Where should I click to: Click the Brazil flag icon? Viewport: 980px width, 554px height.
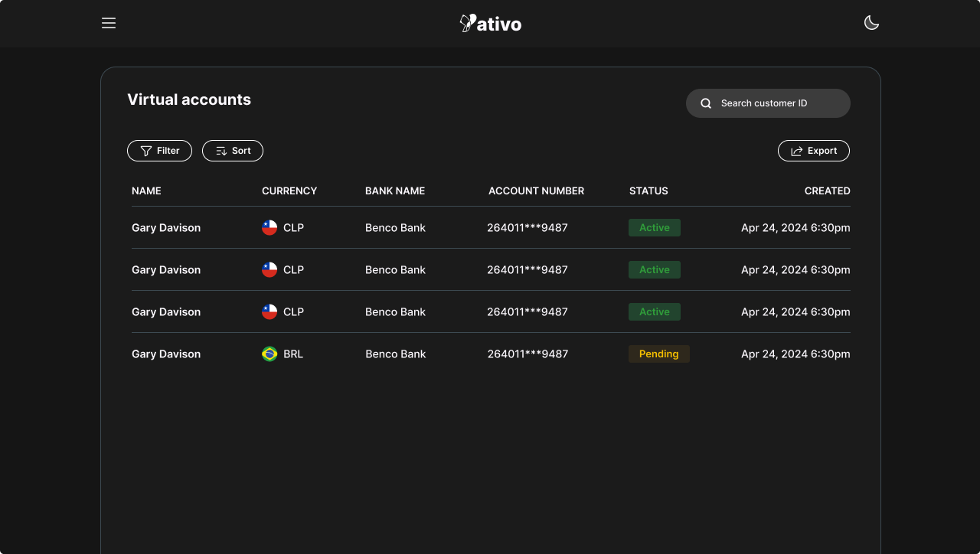[269, 354]
